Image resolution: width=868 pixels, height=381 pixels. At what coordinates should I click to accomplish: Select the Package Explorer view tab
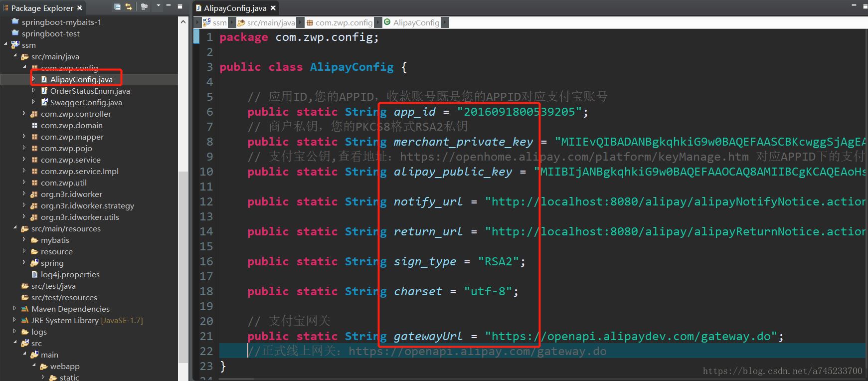click(42, 8)
